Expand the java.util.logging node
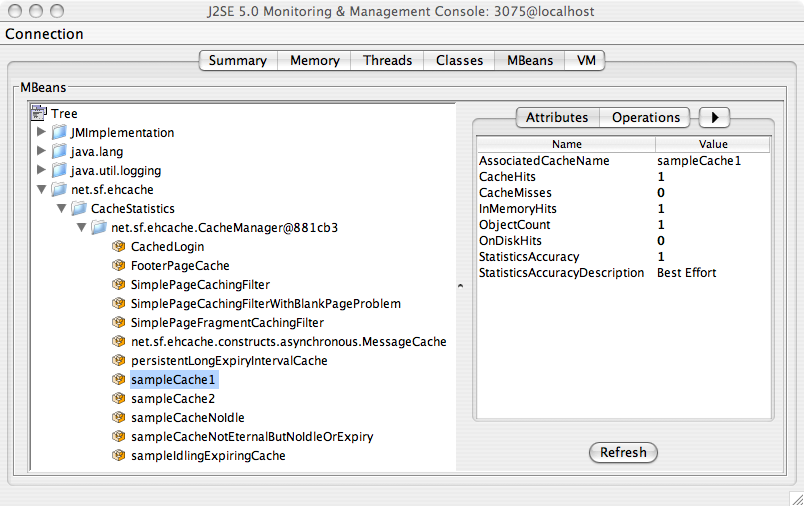This screenshot has height=506, width=804. [x=42, y=170]
